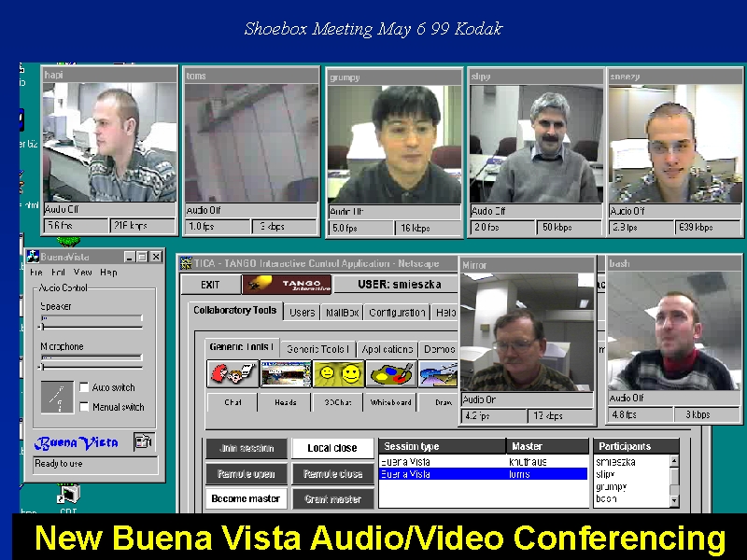Switch to the Help tab in TICA

[445, 313]
